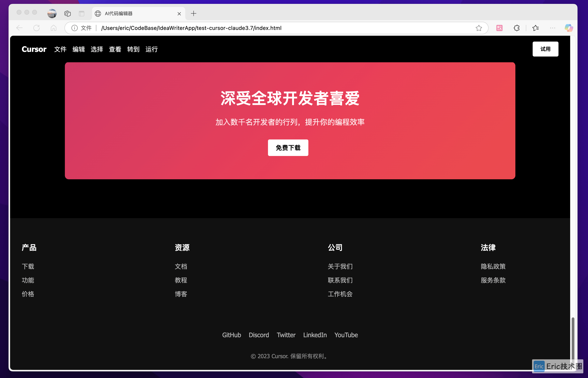This screenshot has width=588, height=378.
Task: Click the 试用 button
Action: click(545, 49)
